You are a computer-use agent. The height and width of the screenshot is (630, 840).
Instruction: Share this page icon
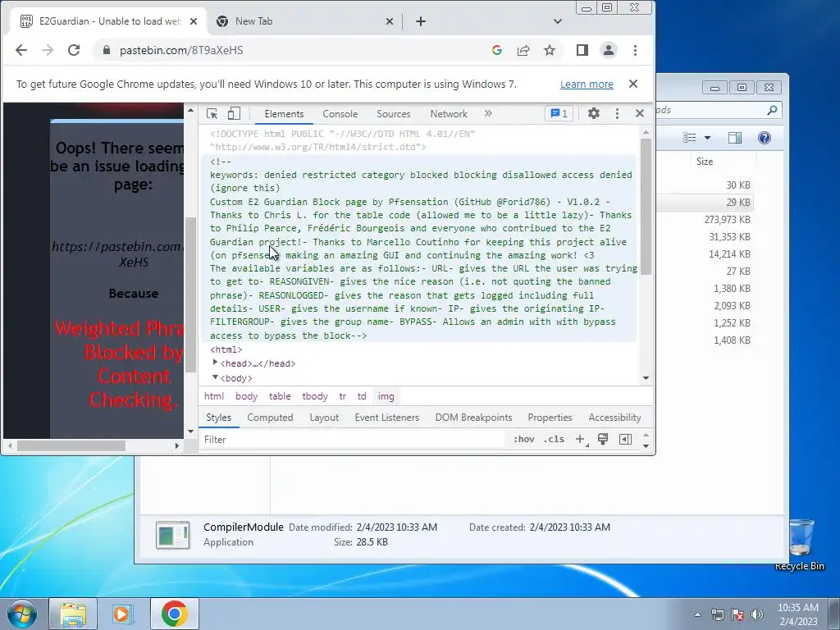click(523, 50)
